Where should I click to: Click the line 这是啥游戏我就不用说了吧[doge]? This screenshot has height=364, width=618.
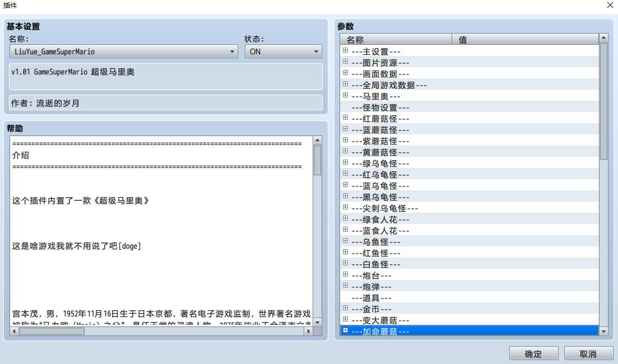pyautogui.click(x=76, y=246)
